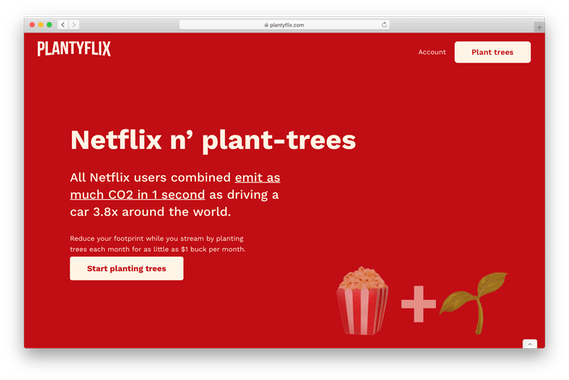Open the emit as much CO2 link
The height and width of the screenshot is (380, 569).
tap(175, 186)
